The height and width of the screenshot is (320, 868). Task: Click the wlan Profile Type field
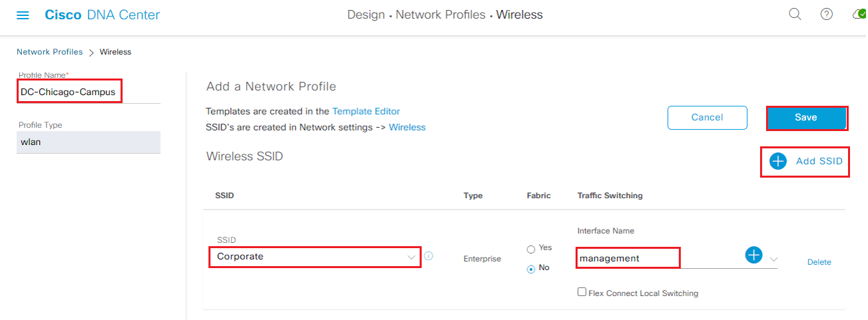pos(89,142)
